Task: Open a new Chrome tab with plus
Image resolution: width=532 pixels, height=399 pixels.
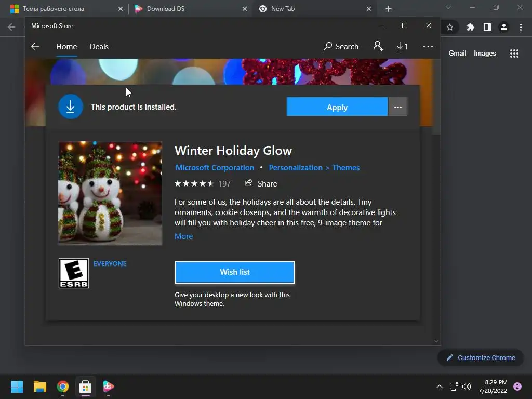Action: [389, 9]
